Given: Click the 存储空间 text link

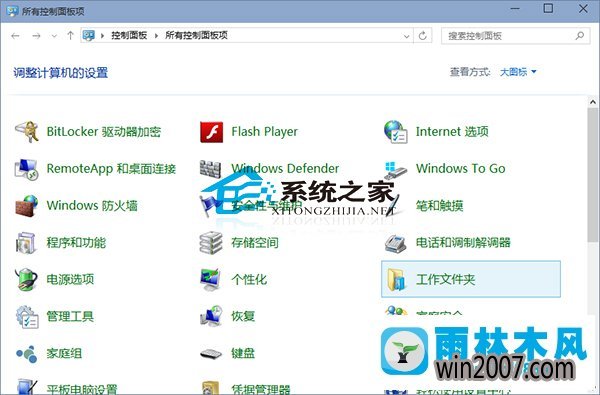Looking at the screenshot, I should (255, 243).
